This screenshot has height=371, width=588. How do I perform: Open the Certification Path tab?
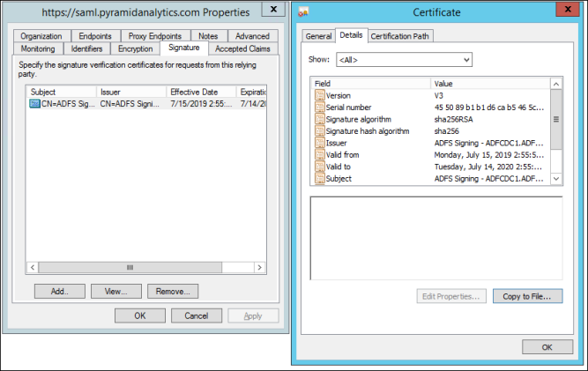click(399, 36)
